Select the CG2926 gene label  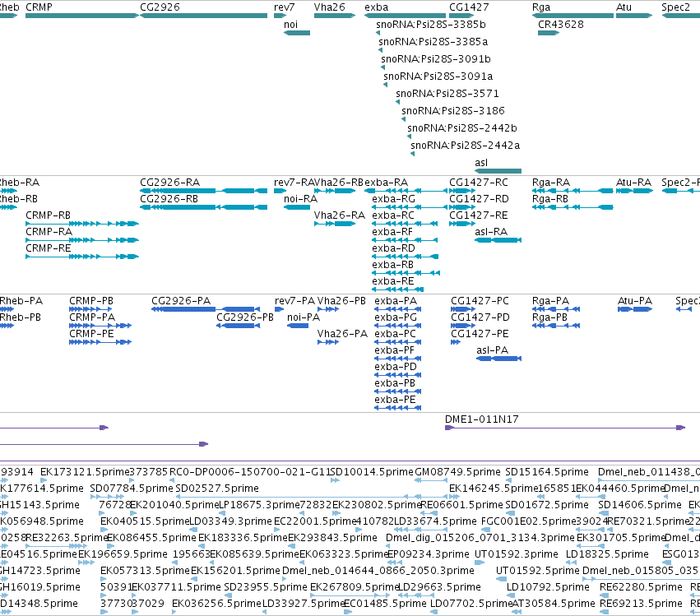(x=160, y=7)
